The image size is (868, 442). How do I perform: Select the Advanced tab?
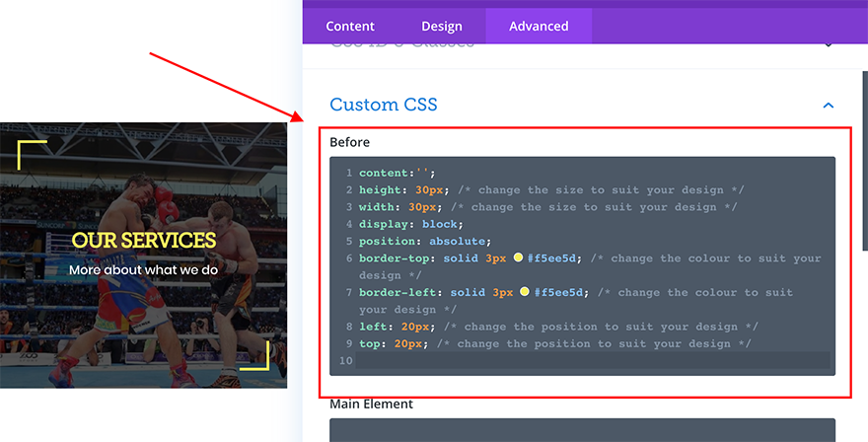click(x=539, y=26)
